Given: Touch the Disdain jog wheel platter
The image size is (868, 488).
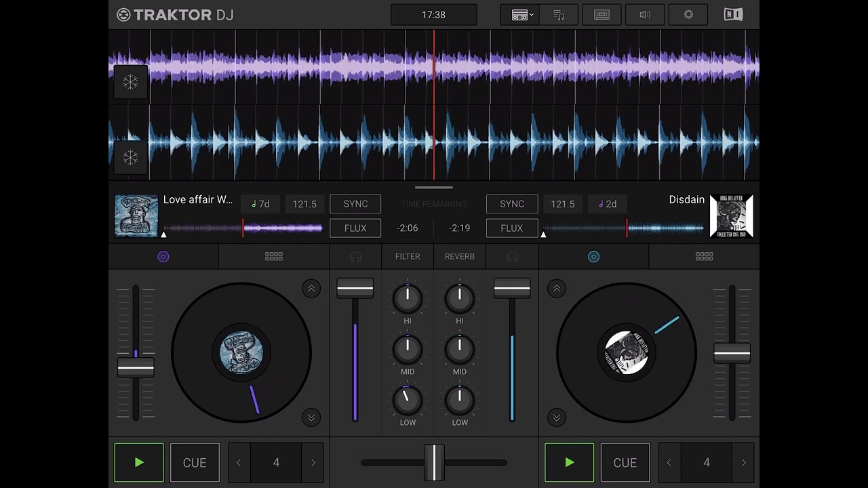Looking at the screenshot, I should pyautogui.click(x=627, y=353).
